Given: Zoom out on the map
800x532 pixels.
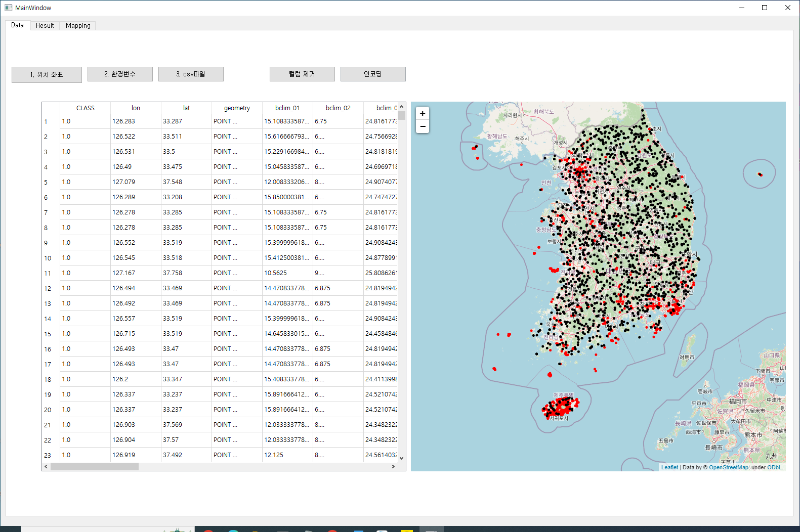Looking at the screenshot, I should pos(423,126).
